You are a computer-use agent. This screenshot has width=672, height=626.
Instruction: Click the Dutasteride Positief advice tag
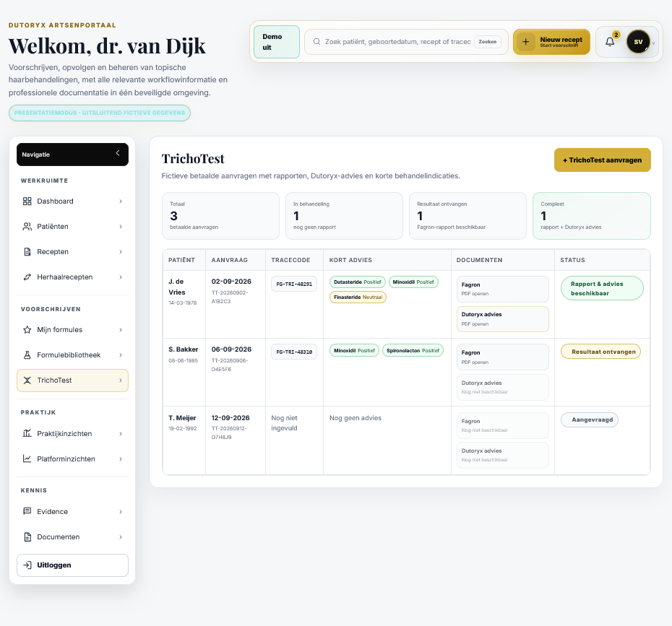click(358, 282)
